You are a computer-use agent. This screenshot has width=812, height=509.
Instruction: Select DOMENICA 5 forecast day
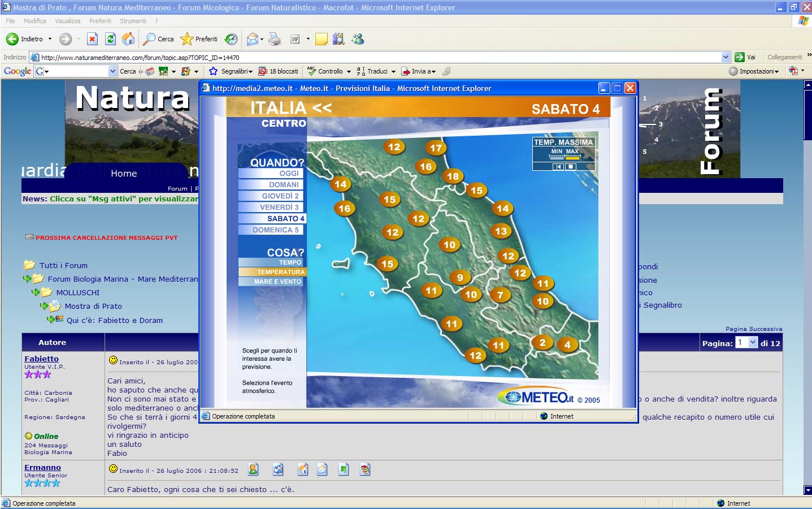[271, 230]
